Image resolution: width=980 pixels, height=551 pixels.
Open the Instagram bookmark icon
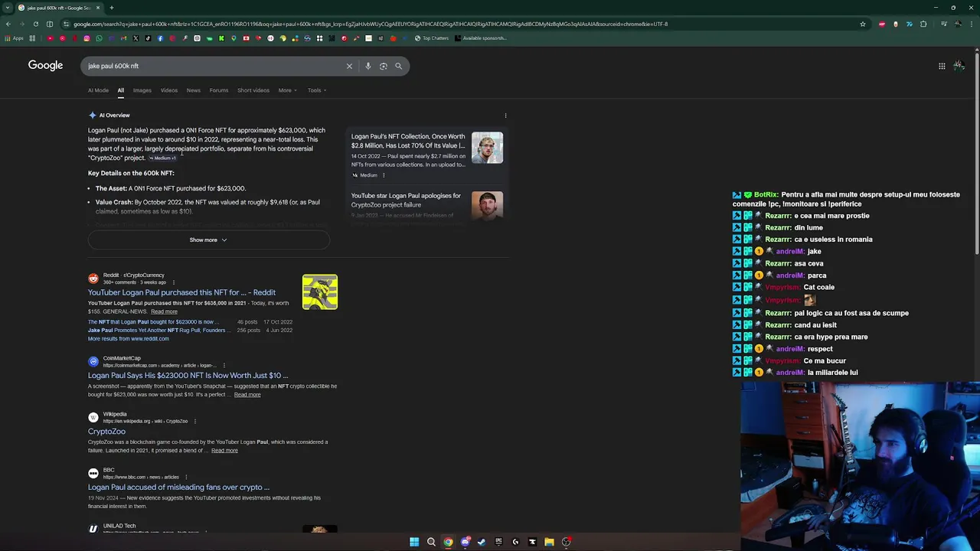point(87,38)
